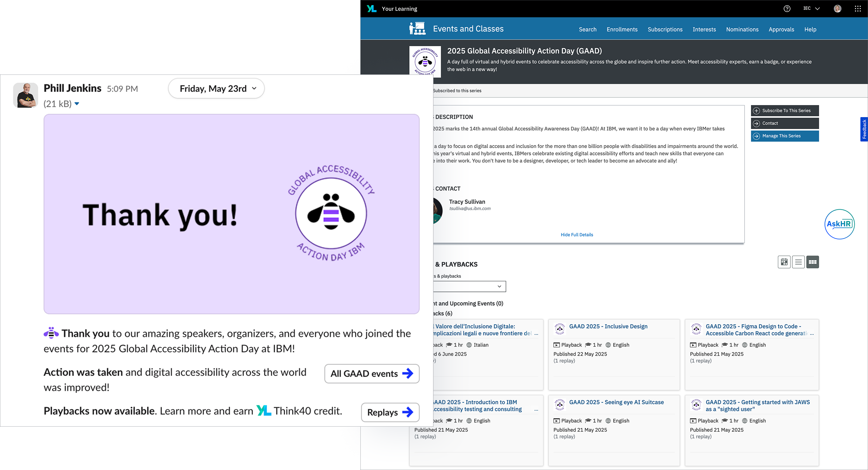Open GAAD 2025 - Getting started with JAWS
This screenshot has height=470, width=868.
tap(758, 406)
